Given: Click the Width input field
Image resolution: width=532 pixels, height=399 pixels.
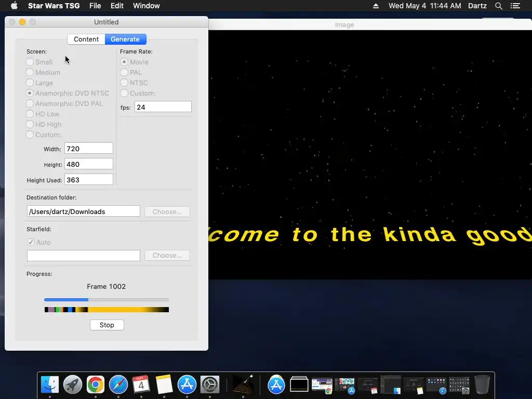Looking at the screenshot, I should (x=88, y=148).
